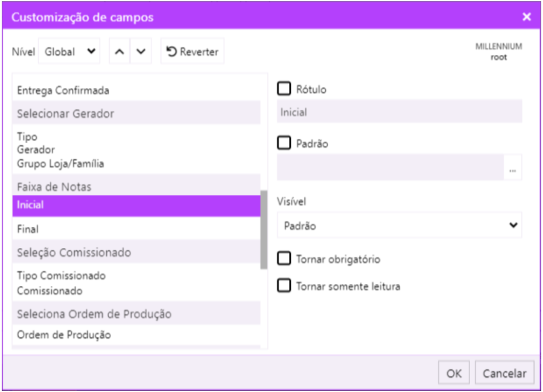Screen dimensions: 543x392
Task: Click the Rótulo text input field
Action: tap(399, 113)
